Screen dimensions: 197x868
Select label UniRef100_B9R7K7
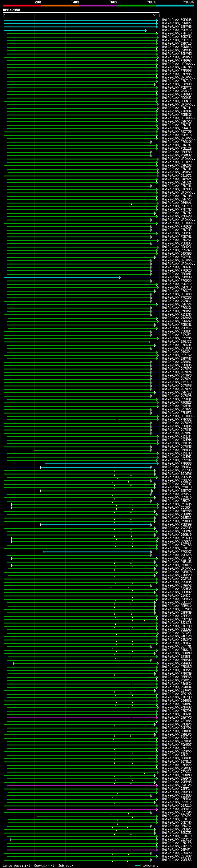pyautogui.click(x=177, y=491)
